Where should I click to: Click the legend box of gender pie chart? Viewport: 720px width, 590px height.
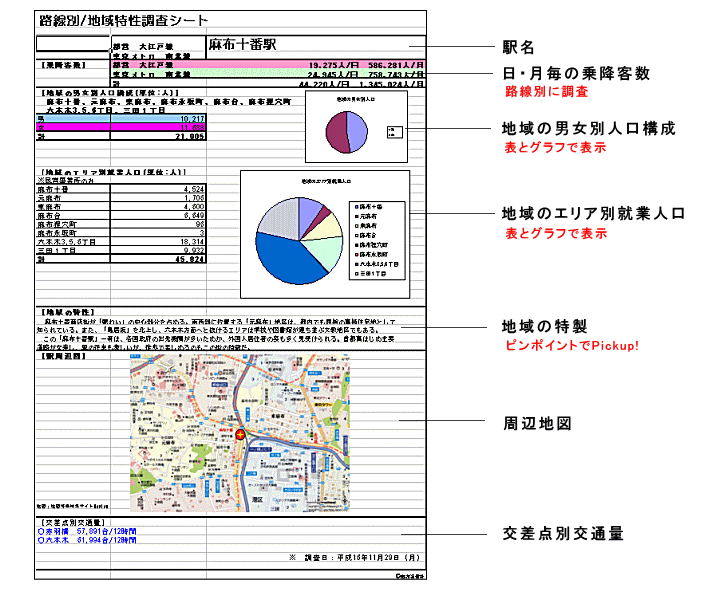click(394, 132)
